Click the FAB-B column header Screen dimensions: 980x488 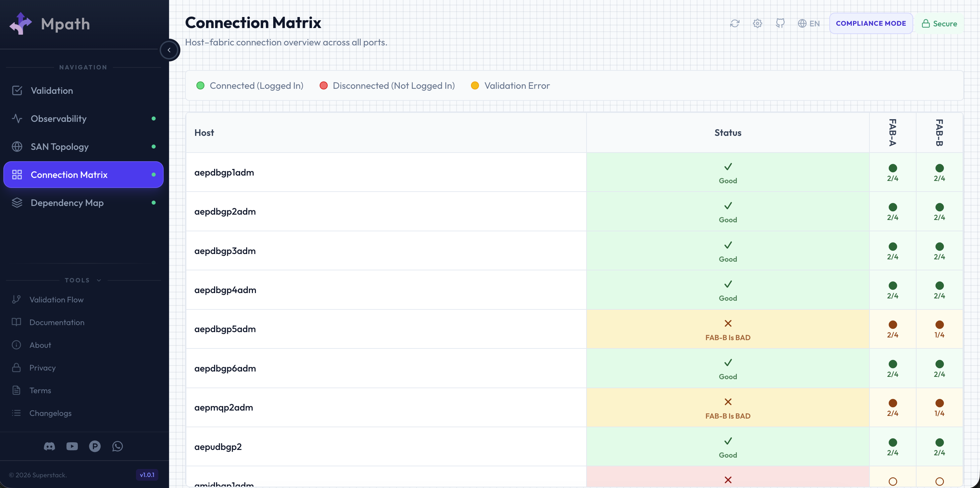tap(939, 133)
